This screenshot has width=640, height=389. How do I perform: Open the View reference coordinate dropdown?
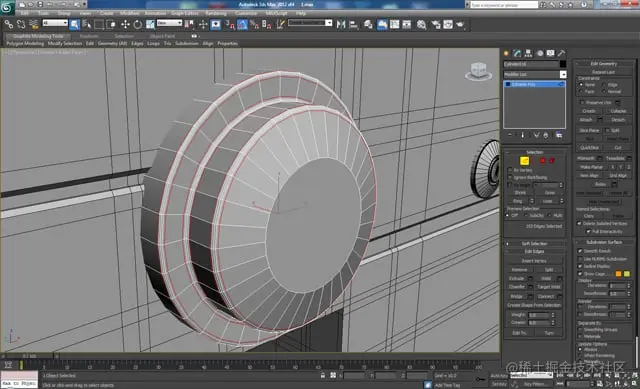(x=169, y=23)
